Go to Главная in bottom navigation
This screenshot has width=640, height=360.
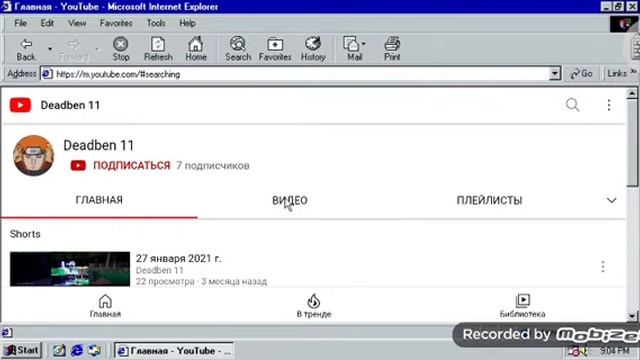[x=105, y=306]
